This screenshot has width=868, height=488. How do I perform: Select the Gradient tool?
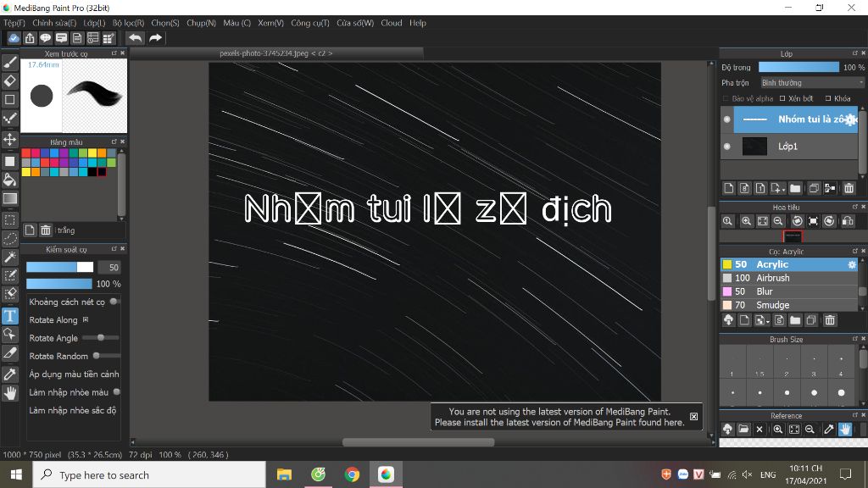click(10, 198)
